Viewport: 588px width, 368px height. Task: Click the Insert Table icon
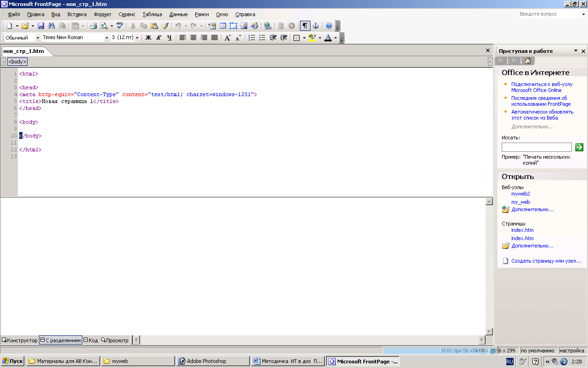[x=223, y=26]
